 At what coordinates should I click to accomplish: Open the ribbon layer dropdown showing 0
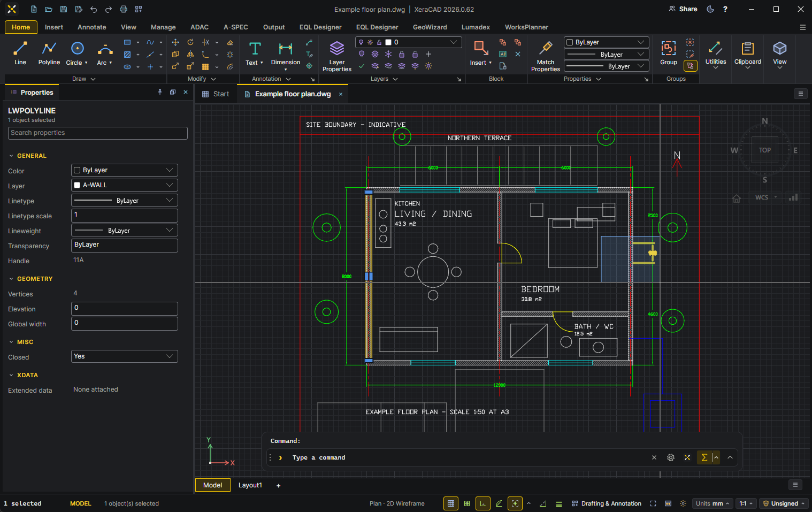408,42
